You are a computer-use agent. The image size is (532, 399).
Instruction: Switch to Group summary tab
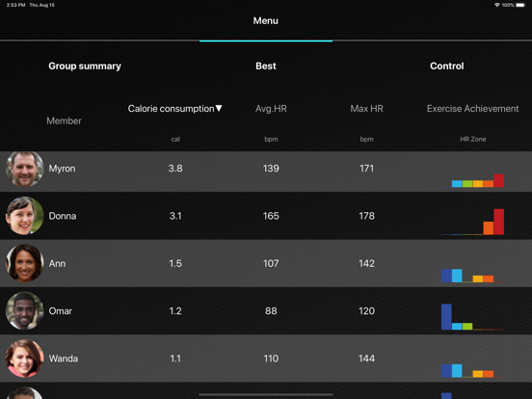coord(85,66)
